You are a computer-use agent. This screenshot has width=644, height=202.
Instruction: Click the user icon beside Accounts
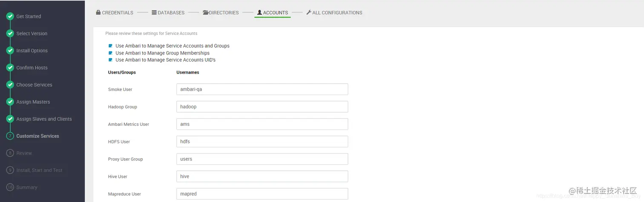pos(259,12)
